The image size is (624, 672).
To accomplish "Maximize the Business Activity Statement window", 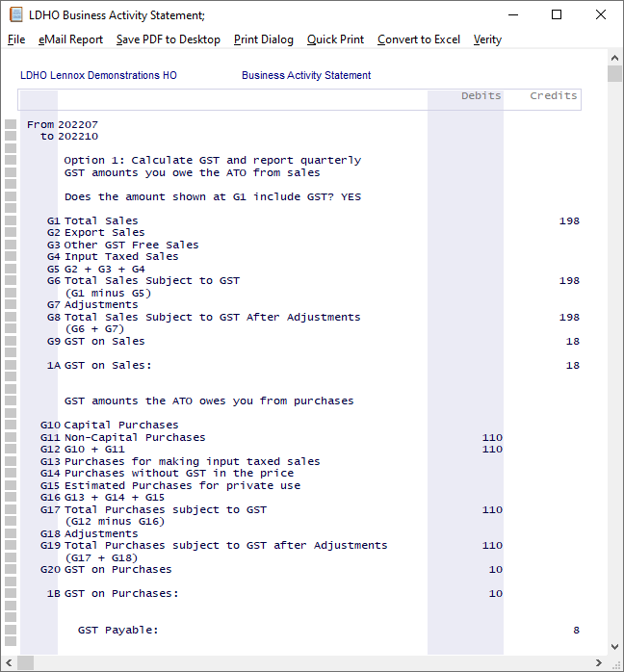I will coord(557,14).
